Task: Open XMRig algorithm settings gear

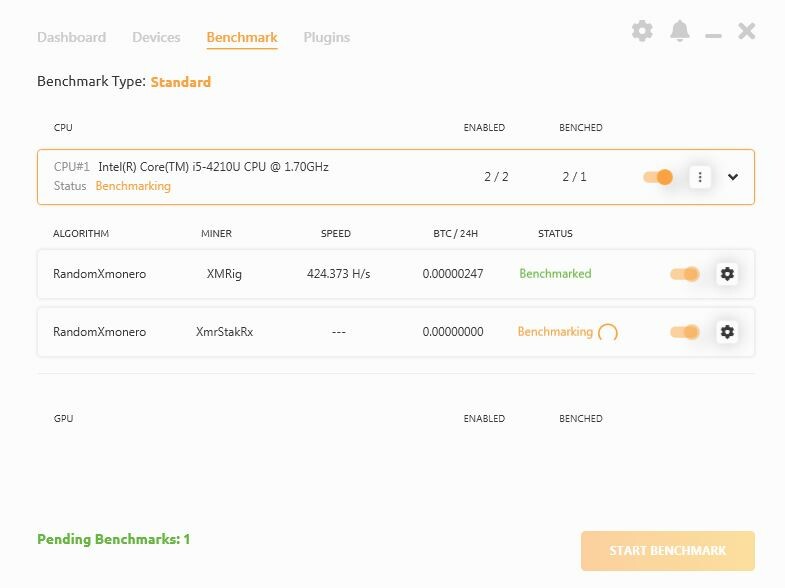Action: (727, 274)
